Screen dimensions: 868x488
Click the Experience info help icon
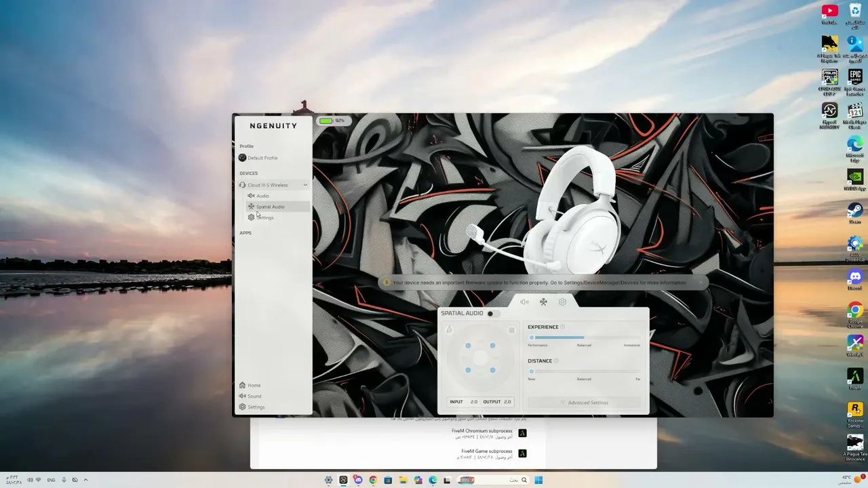(563, 327)
